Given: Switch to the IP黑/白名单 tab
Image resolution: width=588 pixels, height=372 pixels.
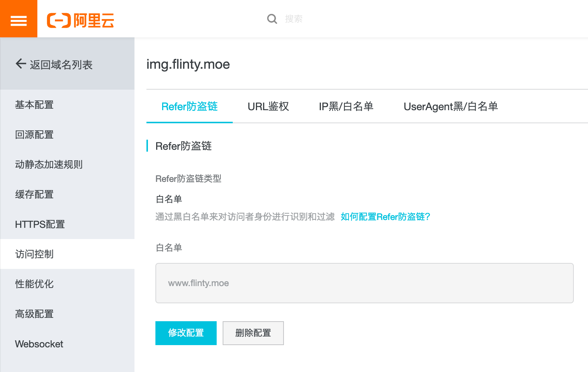Looking at the screenshot, I should pyautogui.click(x=346, y=106).
